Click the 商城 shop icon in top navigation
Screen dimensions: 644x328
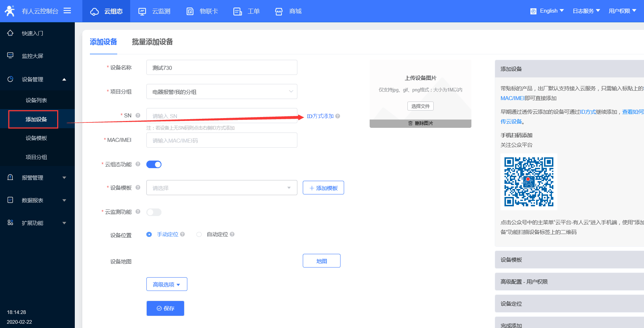(279, 12)
